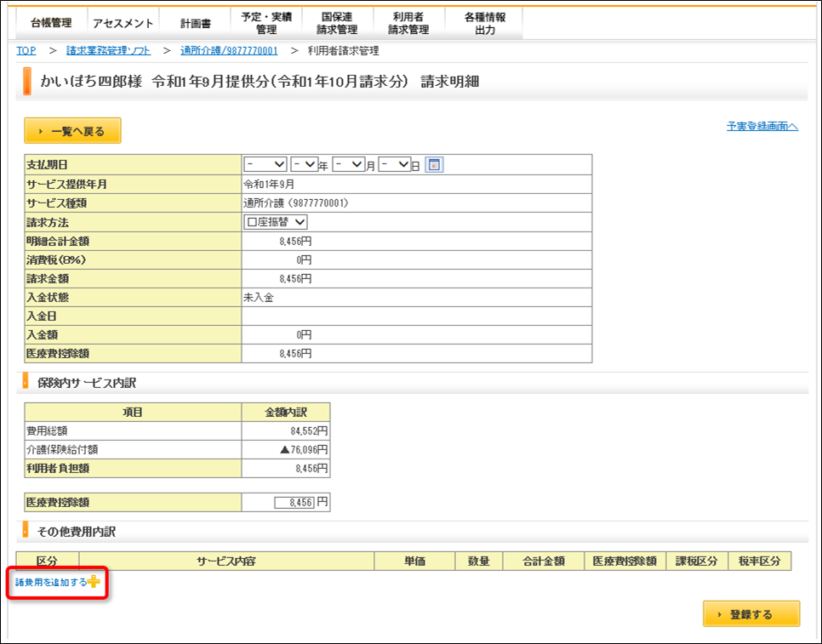This screenshot has width=822, height=644.
Task: Follow the 請求業務管理ソフト breadcrumb link
Action: [109, 51]
